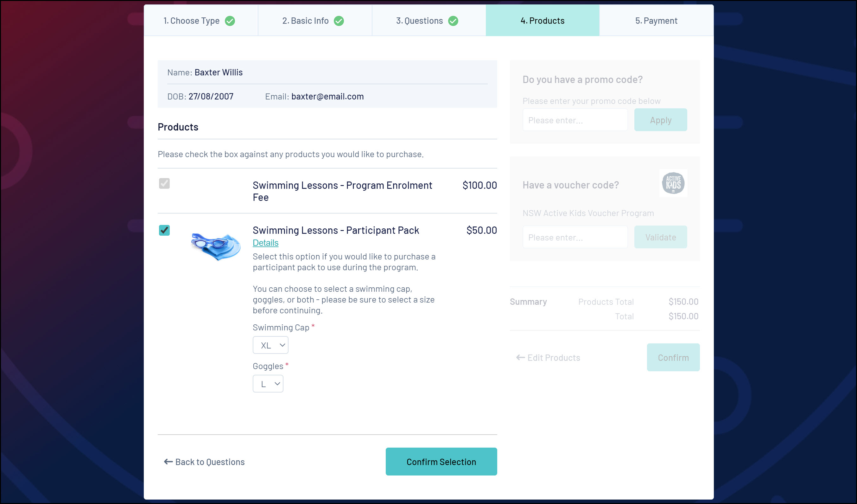
Task: Go to the 2. Basic Info tab
Action: coord(305,21)
